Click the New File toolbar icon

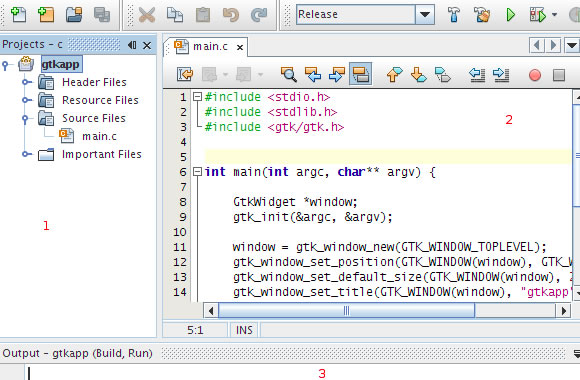pyautogui.click(x=18, y=14)
